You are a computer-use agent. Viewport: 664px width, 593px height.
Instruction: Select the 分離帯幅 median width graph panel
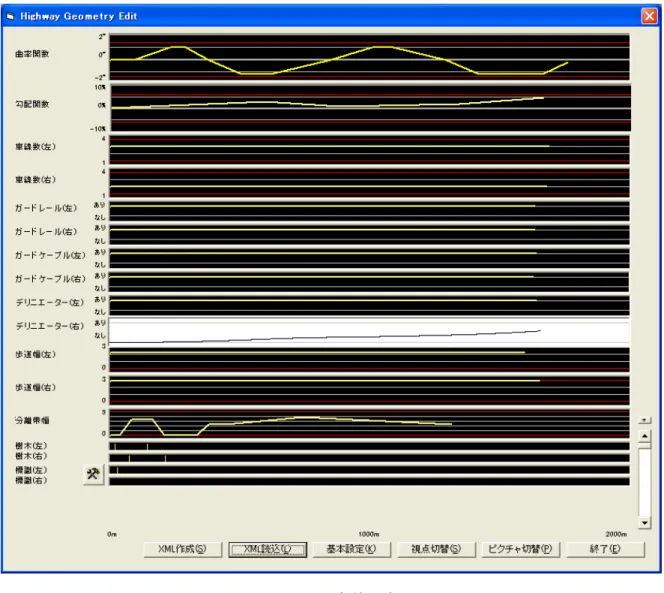369,423
